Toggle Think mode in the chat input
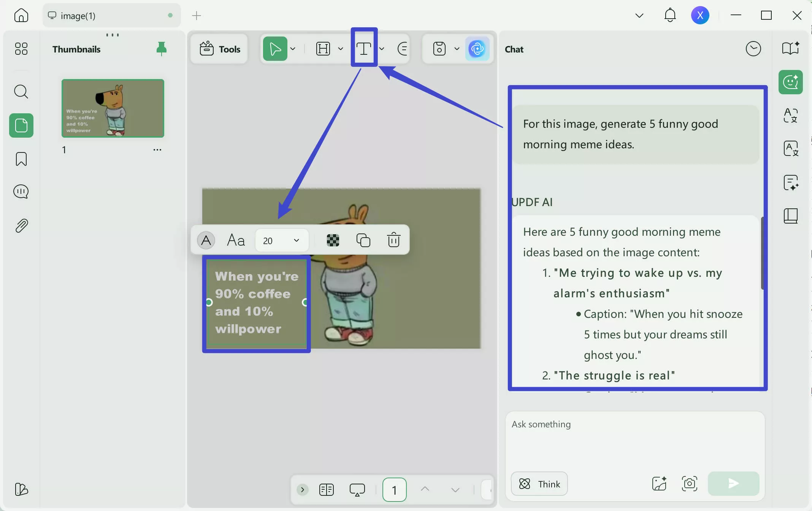This screenshot has width=812, height=511. pyautogui.click(x=539, y=484)
